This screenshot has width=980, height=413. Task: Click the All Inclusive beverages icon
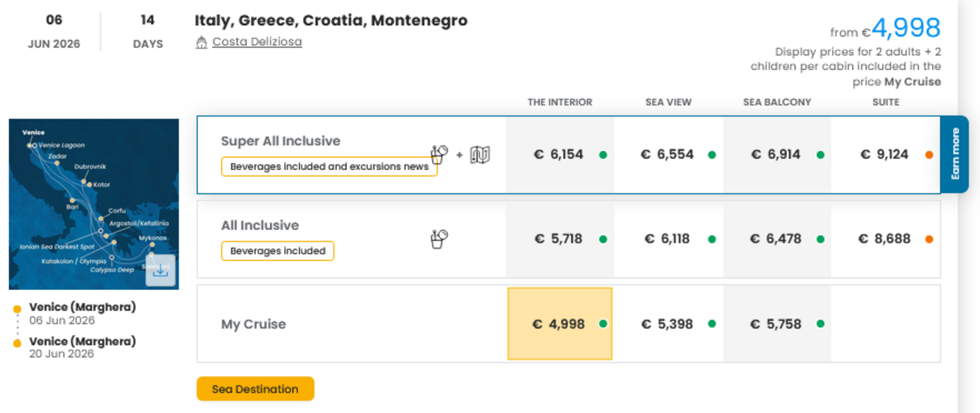click(x=439, y=239)
